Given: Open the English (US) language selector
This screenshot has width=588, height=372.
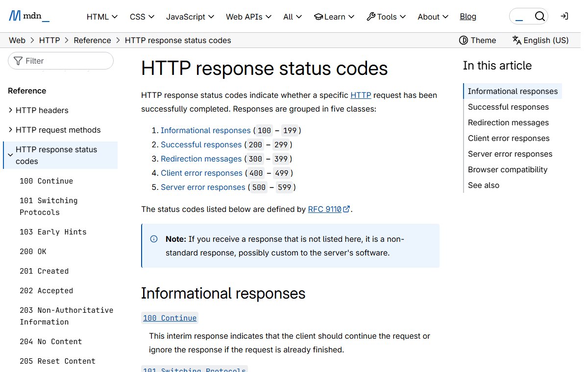Looking at the screenshot, I should (540, 40).
